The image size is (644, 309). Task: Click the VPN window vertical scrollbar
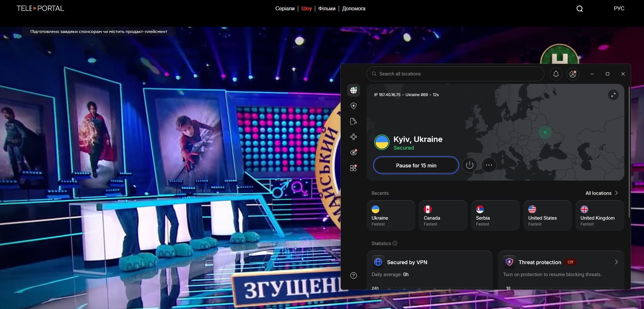629,152
